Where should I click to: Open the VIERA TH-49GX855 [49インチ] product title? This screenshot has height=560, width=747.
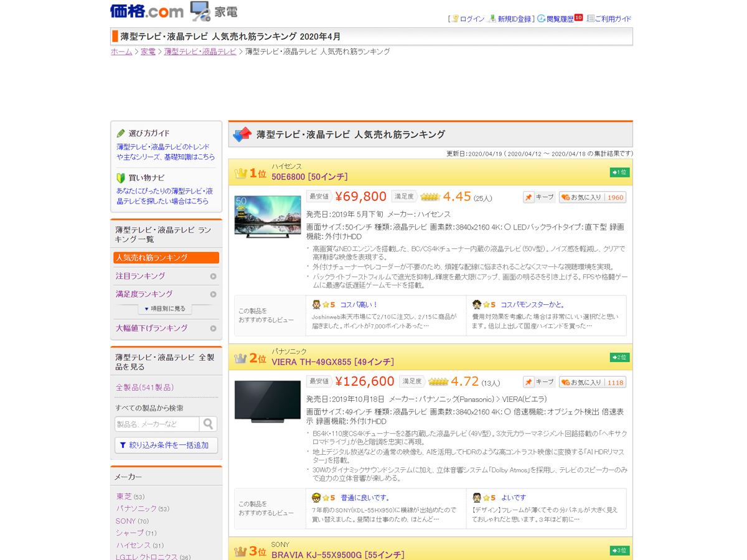click(x=332, y=362)
